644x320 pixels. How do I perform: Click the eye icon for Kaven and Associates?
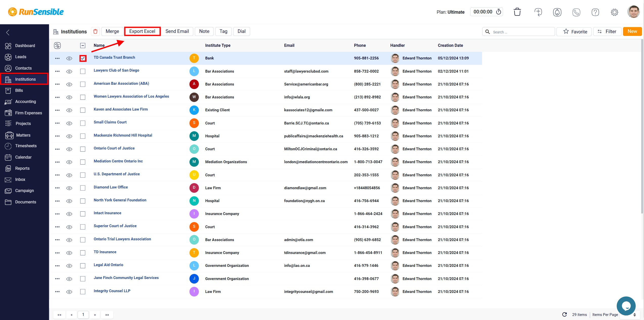69,110
